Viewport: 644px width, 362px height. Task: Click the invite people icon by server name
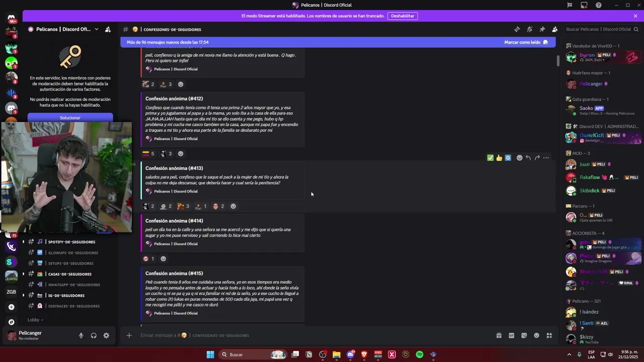(x=108, y=29)
